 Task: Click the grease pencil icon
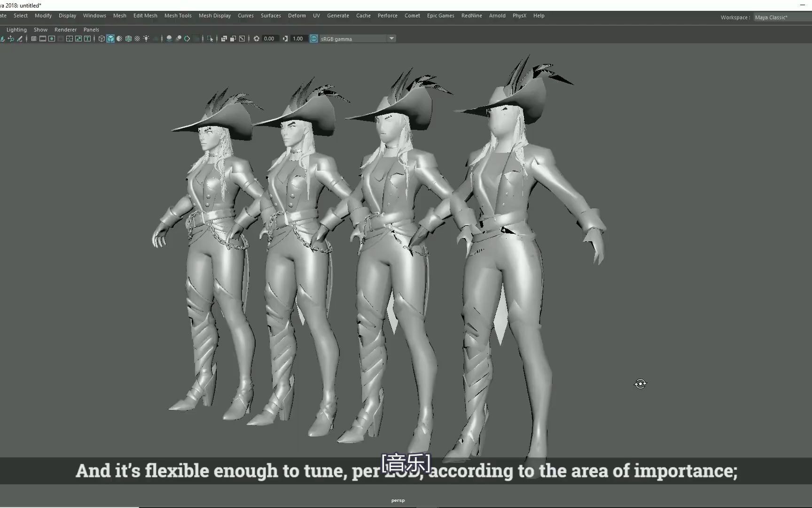tap(20, 39)
